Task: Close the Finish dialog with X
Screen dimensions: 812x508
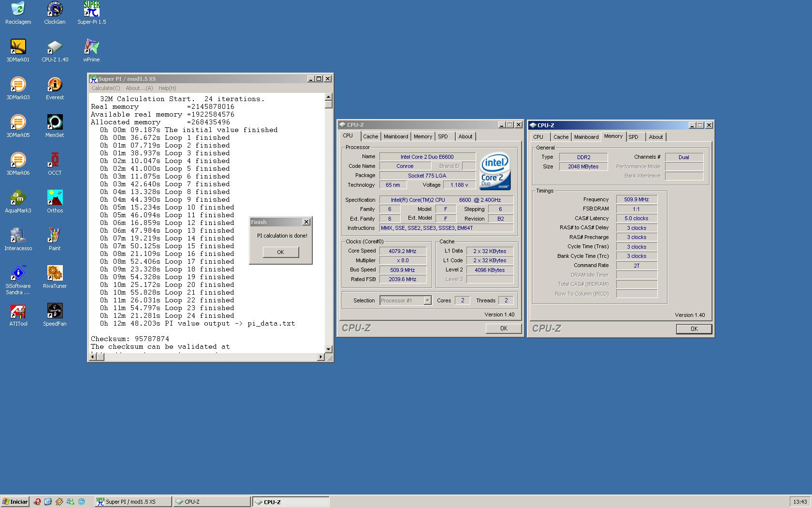Action: coord(306,222)
